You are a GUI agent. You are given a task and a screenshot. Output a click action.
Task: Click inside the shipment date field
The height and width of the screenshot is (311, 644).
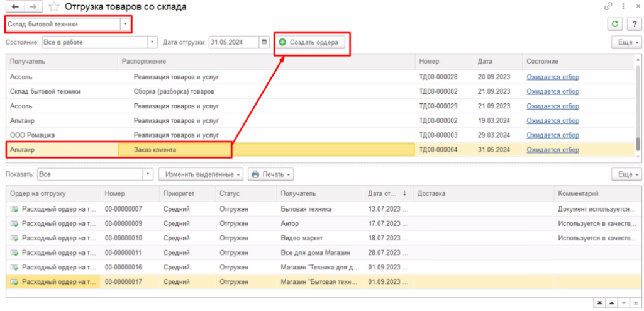[x=233, y=42]
